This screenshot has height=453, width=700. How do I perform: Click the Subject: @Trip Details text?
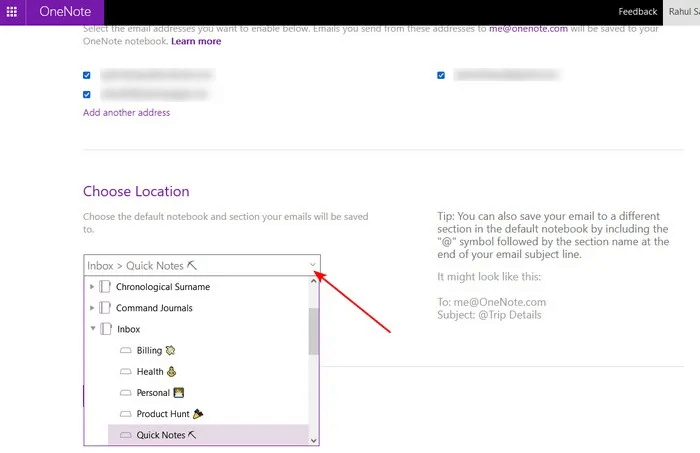pyautogui.click(x=489, y=315)
